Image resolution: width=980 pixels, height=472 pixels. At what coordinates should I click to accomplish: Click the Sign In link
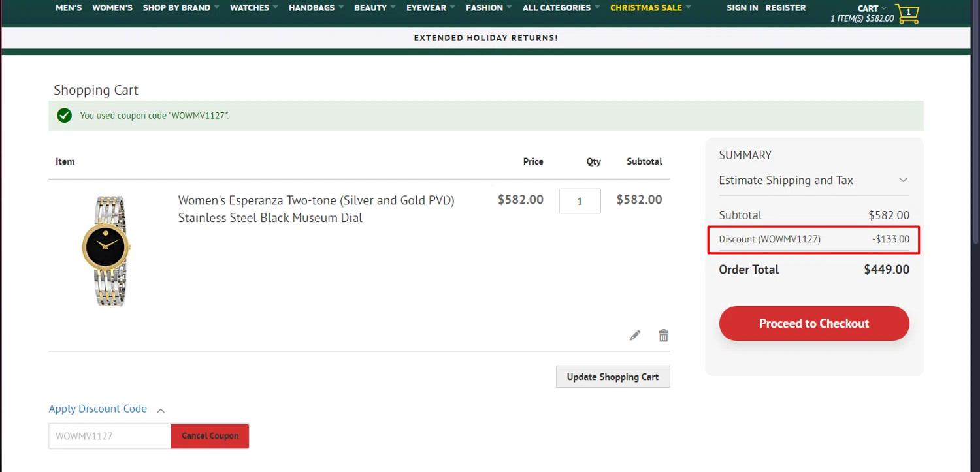pos(742,8)
